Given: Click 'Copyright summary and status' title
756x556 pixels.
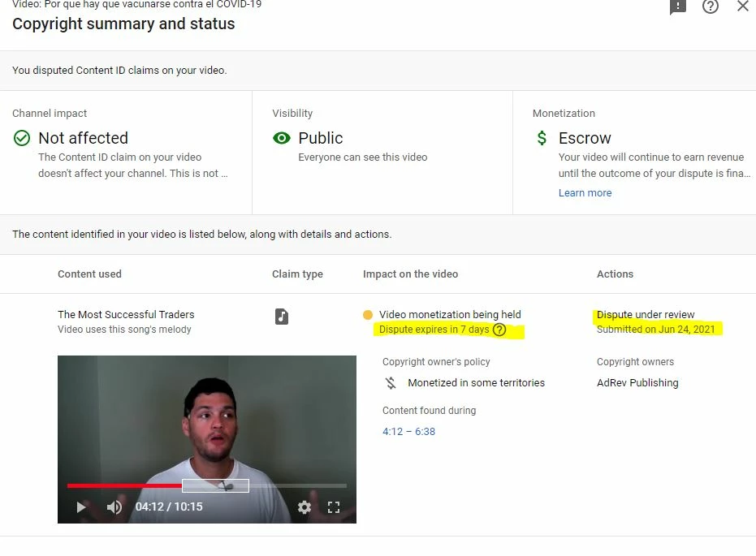Looking at the screenshot, I should pyautogui.click(x=123, y=24).
